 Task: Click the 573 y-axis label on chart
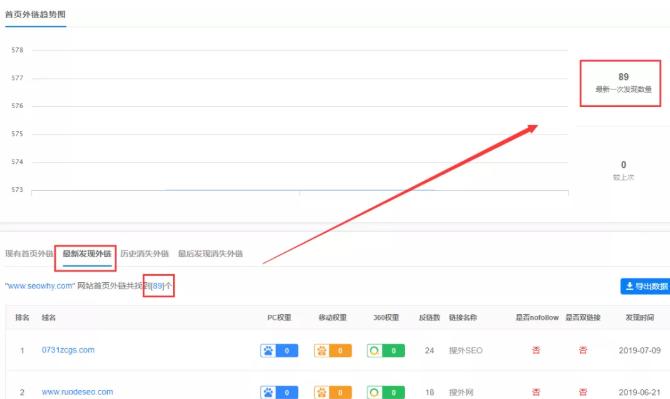(17, 189)
